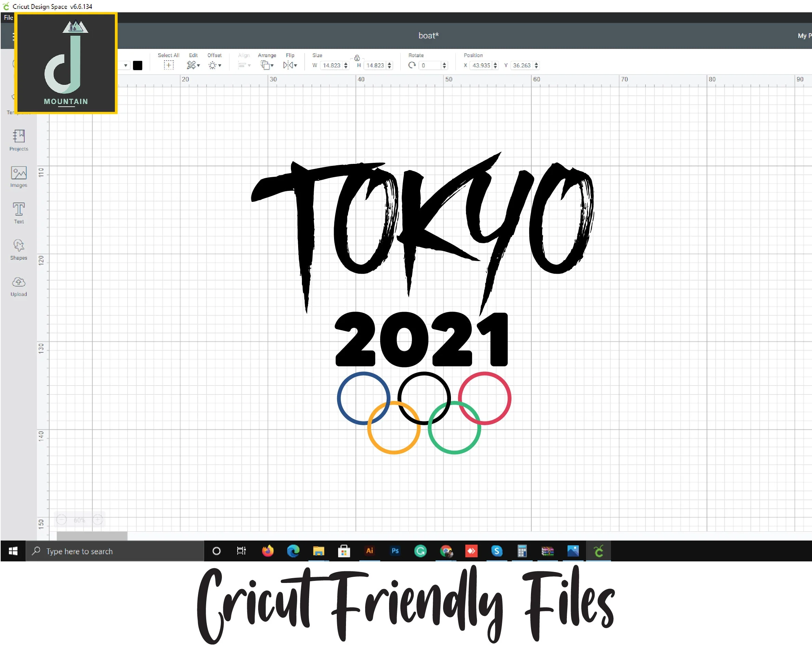Image resolution: width=812 pixels, height=650 pixels.
Task: Open WinRAR from the taskbar
Action: tap(548, 551)
